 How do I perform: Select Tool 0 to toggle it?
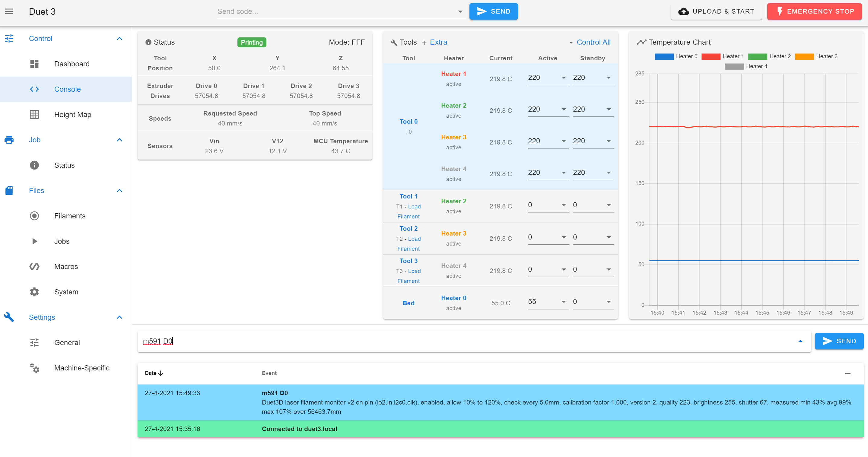click(409, 121)
